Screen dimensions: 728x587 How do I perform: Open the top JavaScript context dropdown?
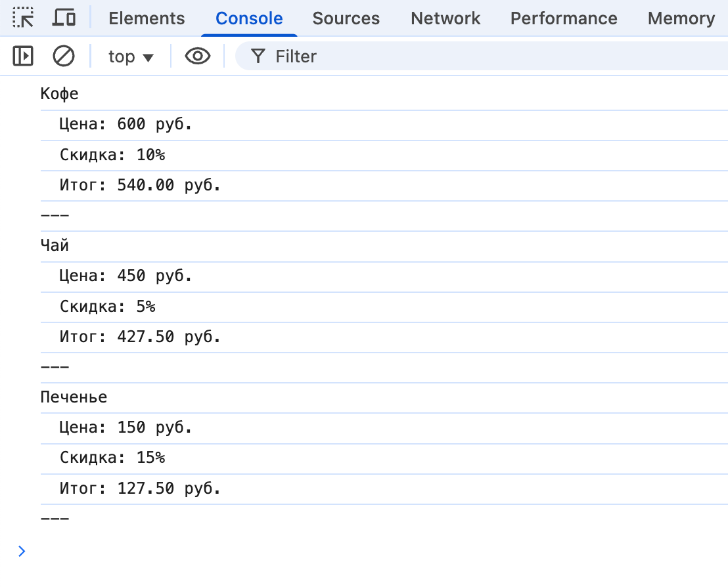tap(131, 56)
